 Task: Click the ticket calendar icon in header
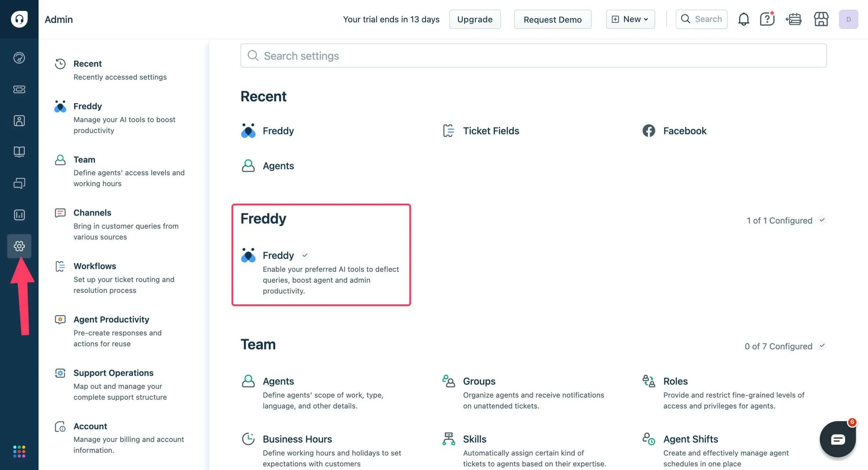[793, 19]
